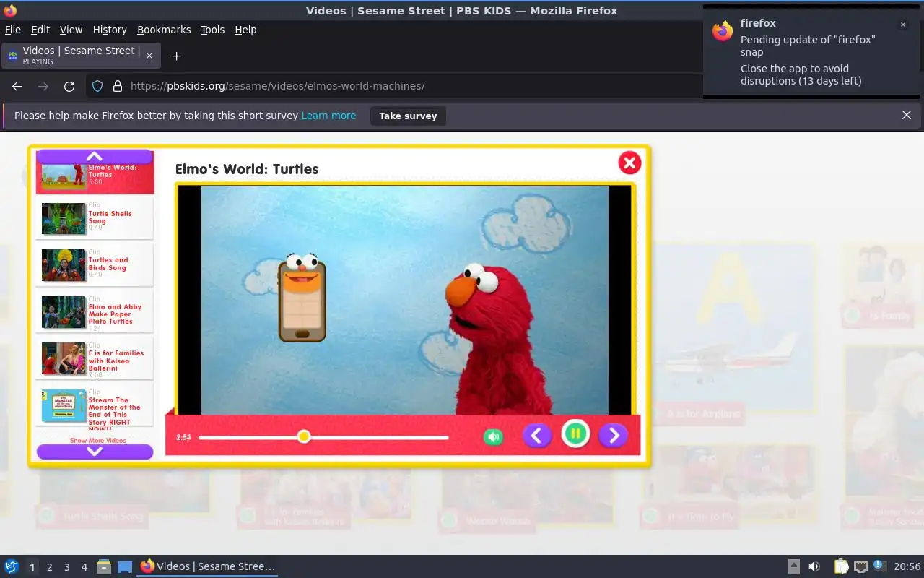Click the 2:54 elapsed time label
This screenshot has height=578, width=924.
click(x=183, y=437)
